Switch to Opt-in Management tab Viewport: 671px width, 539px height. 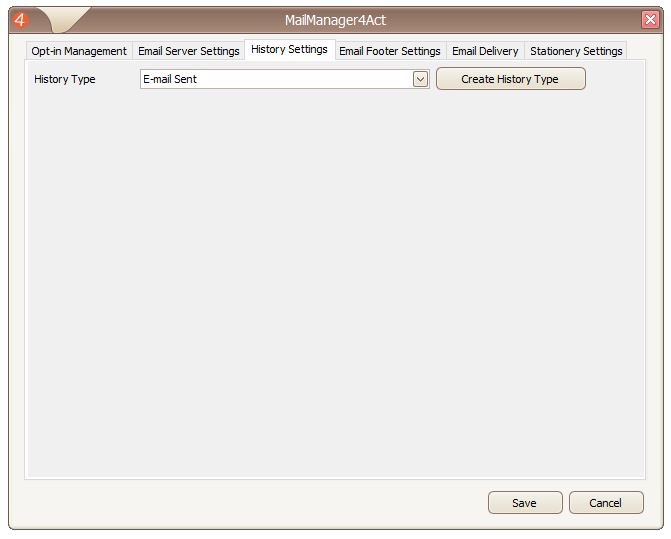click(79, 51)
